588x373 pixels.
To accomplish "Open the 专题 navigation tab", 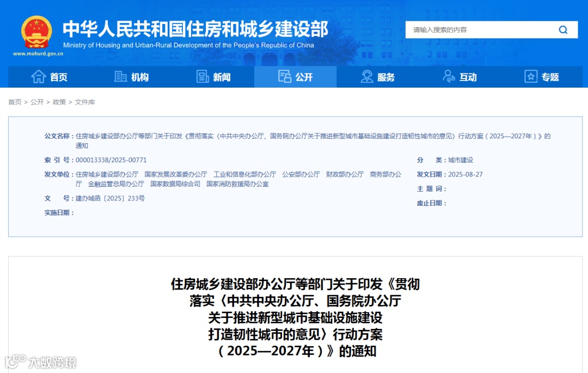I will point(542,77).
